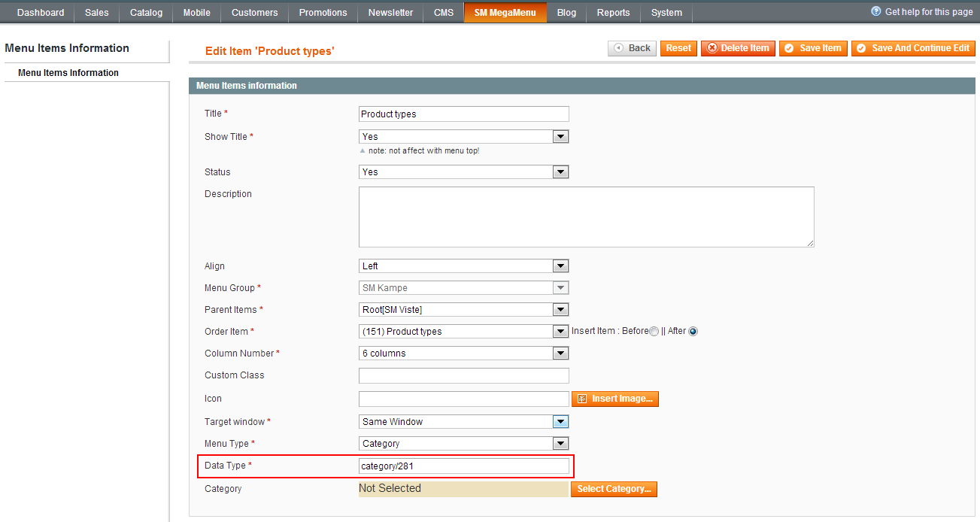Click 'Menu Items information' section header
This screenshot has width=980, height=522.
coord(247,86)
